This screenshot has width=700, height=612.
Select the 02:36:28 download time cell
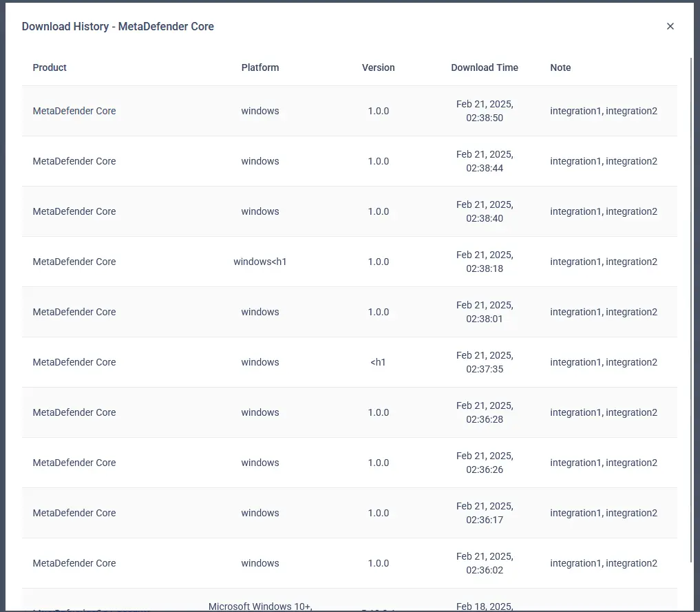coord(485,412)
